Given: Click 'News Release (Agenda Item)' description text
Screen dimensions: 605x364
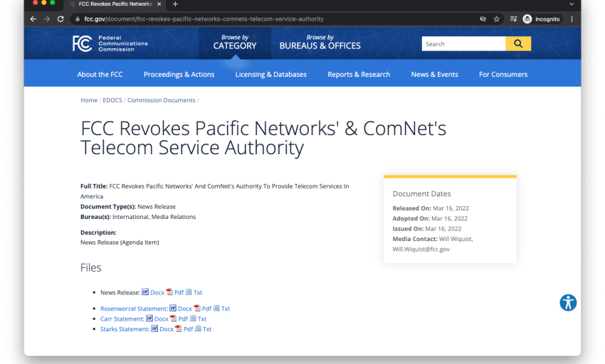Looking at the screenshot, I should (x=120, y=242).
